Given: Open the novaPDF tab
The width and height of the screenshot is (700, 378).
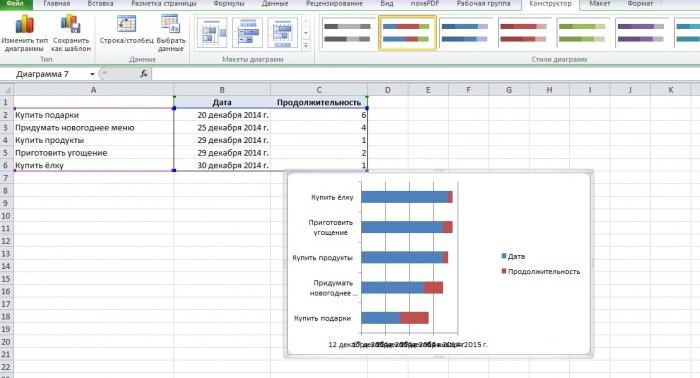Looking at the screenshot, I should (x=425, y=4).
